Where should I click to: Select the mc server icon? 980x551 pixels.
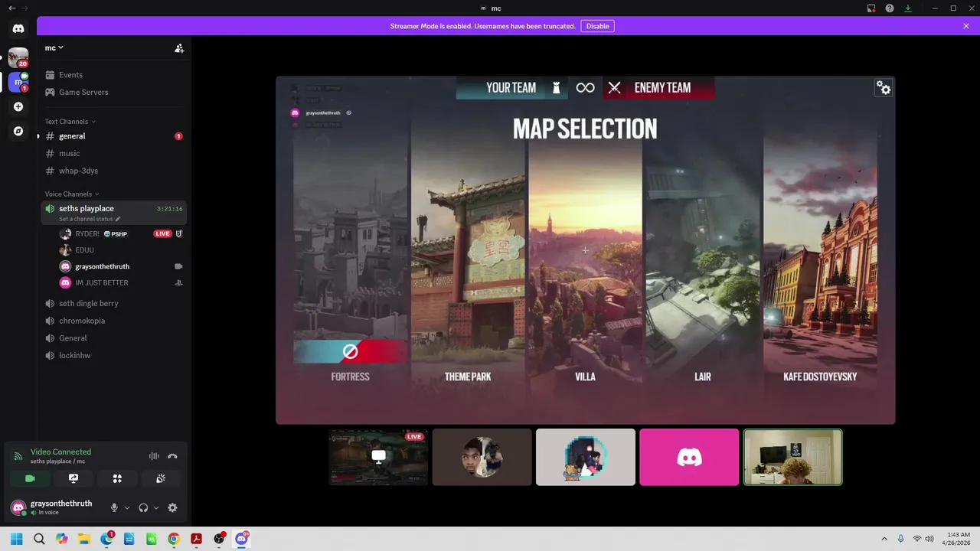pos(18,81)
